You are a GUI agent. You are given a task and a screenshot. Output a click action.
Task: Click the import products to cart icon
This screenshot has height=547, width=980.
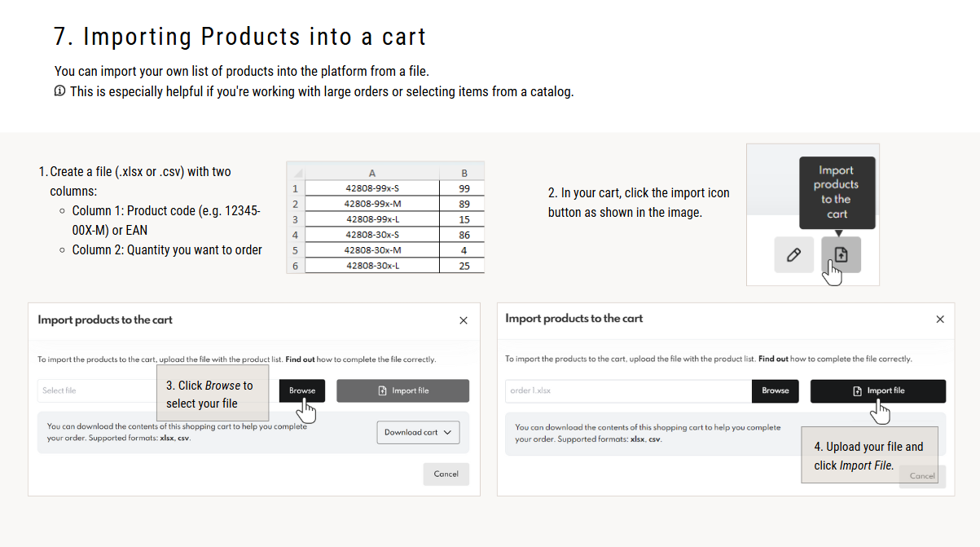point(841,255)
